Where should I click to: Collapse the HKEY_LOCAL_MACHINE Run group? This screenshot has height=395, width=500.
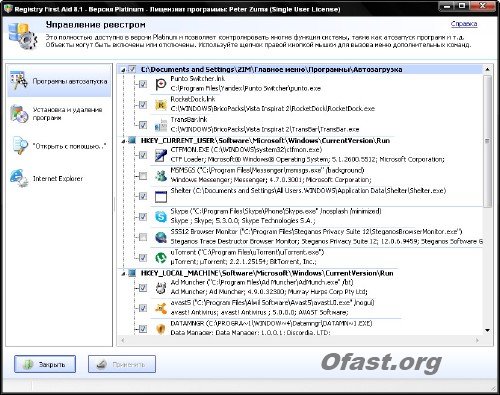(123, 274)
